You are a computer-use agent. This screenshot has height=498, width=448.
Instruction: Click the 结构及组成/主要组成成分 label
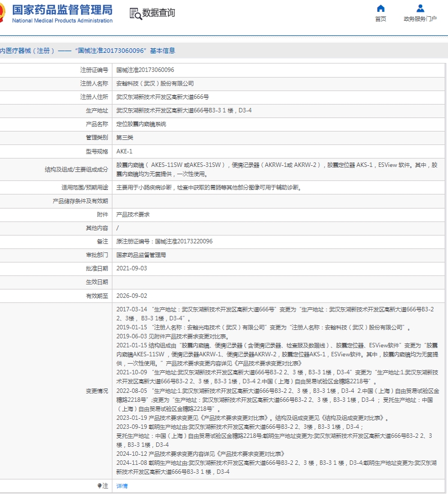(76, 170)
